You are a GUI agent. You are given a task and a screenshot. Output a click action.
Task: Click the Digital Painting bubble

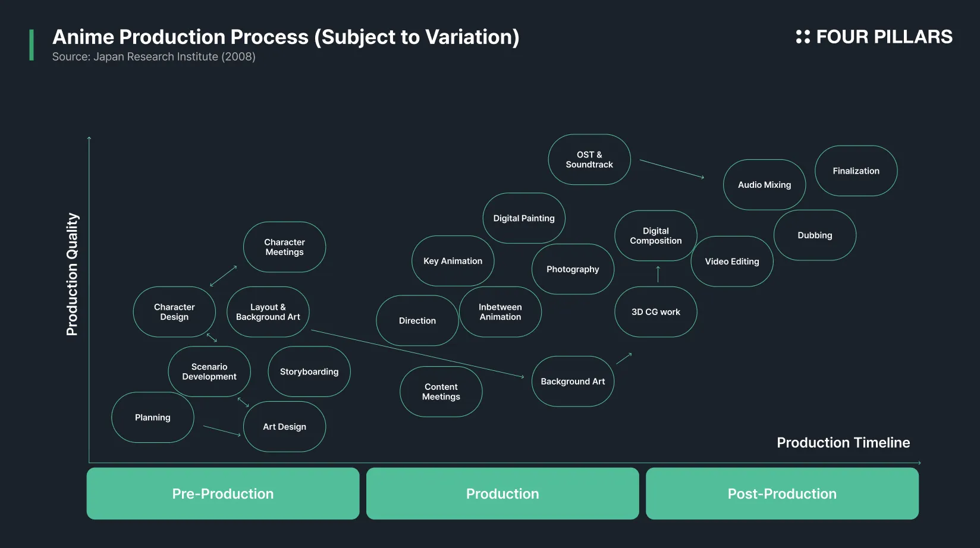(524, 218)
